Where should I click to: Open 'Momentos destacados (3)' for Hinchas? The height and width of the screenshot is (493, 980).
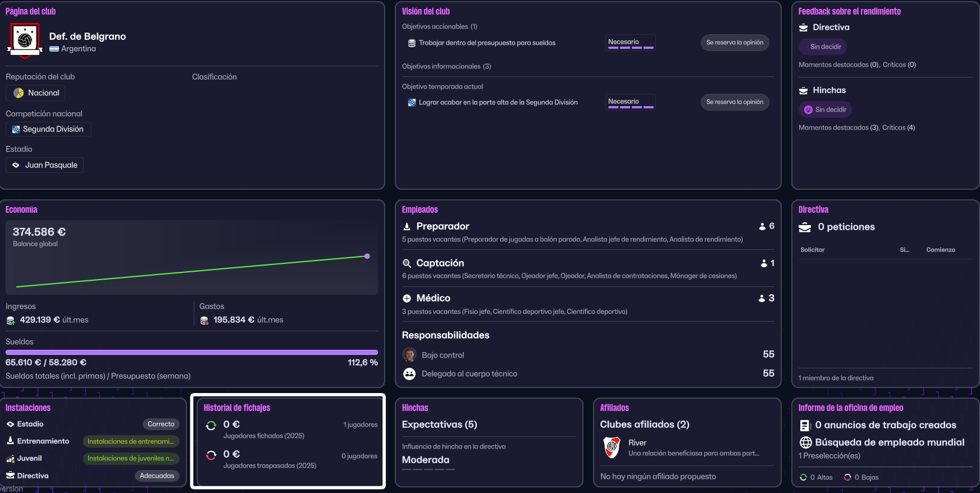pyautogui.click(x=839, y=127)
